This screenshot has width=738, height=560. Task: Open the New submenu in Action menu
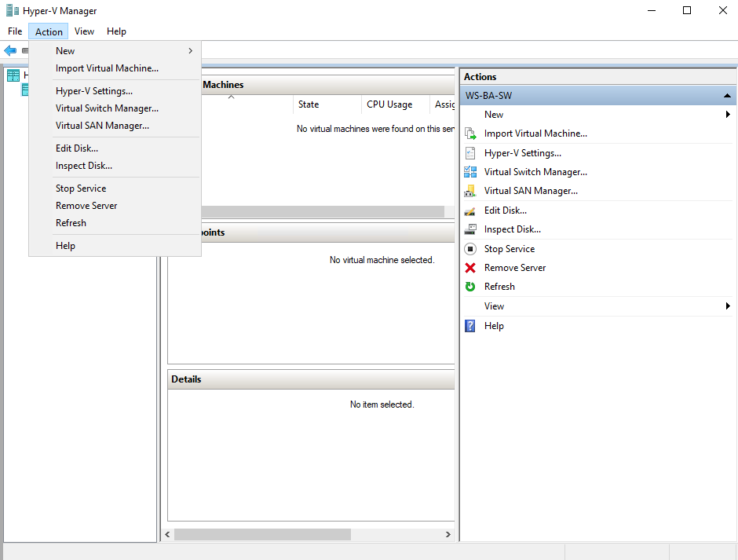115,51
